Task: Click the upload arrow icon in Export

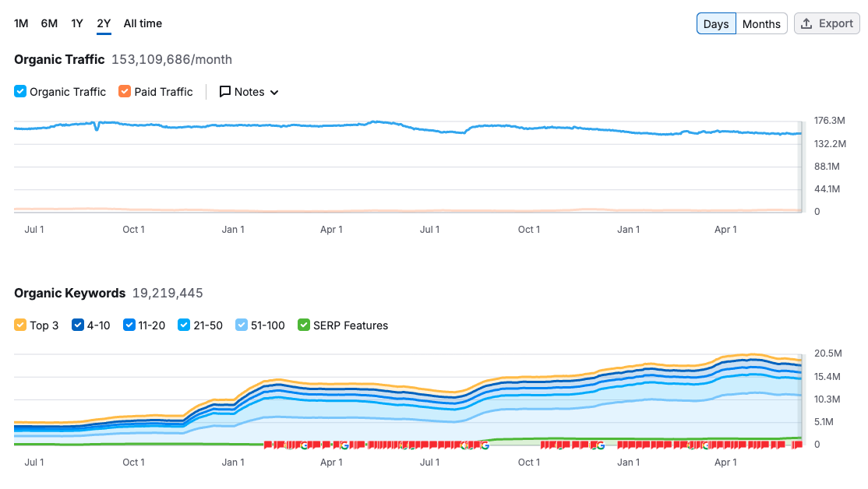Action: 807,23
